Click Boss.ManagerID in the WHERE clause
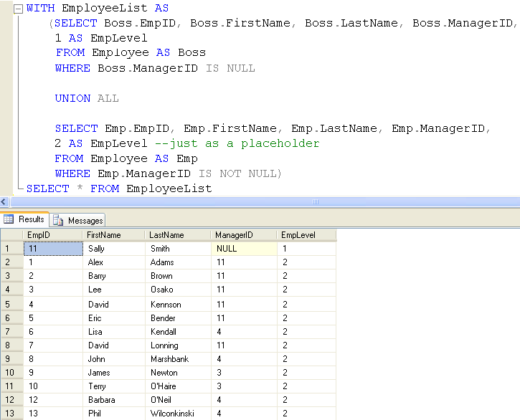Viewport: 520px width, 420px height. click(148, 68)
